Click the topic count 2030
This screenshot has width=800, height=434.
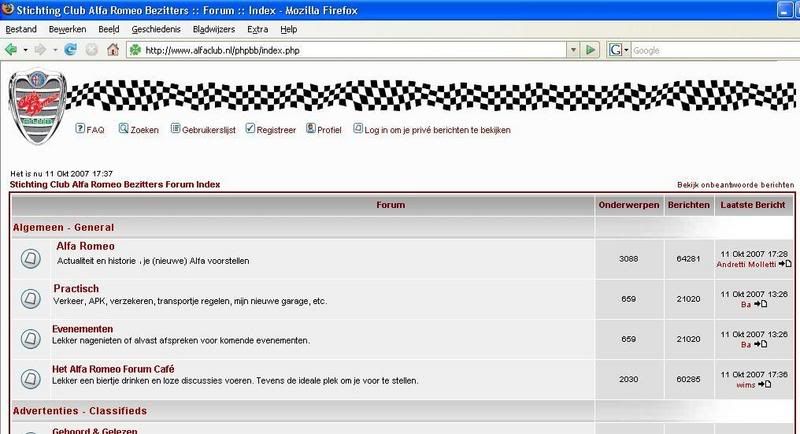pyautogui.click(x=629, y=379)
